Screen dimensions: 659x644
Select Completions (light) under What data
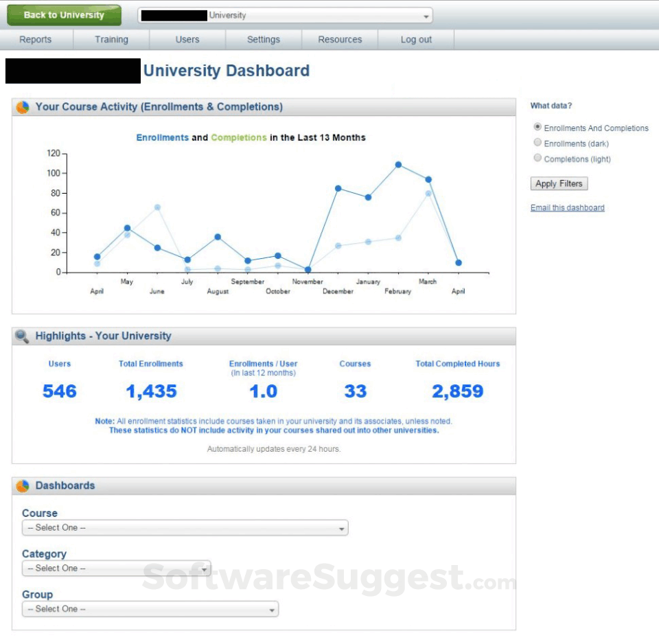537,157
